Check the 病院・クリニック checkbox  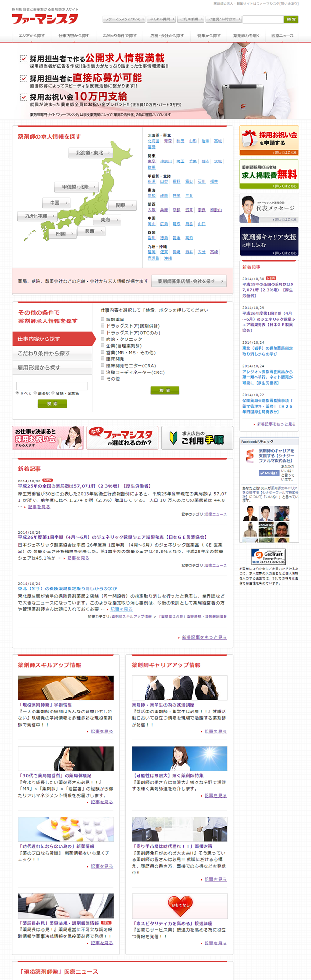[103, 339]
